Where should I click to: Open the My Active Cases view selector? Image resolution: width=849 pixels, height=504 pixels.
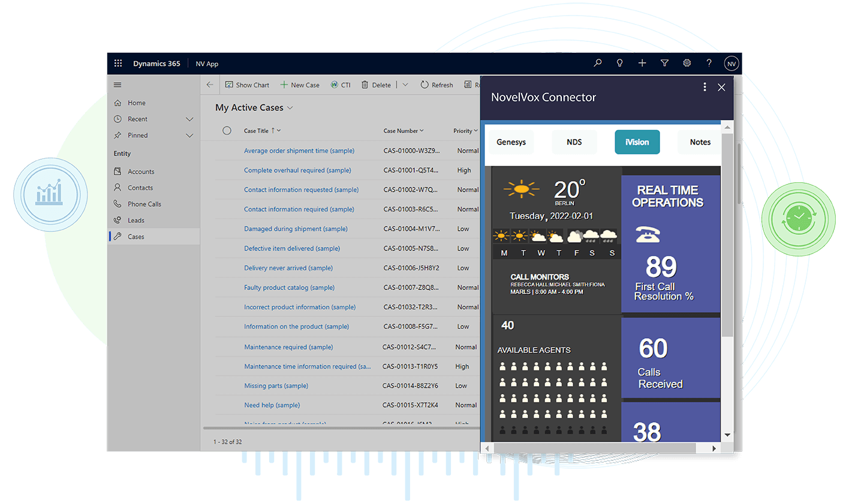(254, 108)
